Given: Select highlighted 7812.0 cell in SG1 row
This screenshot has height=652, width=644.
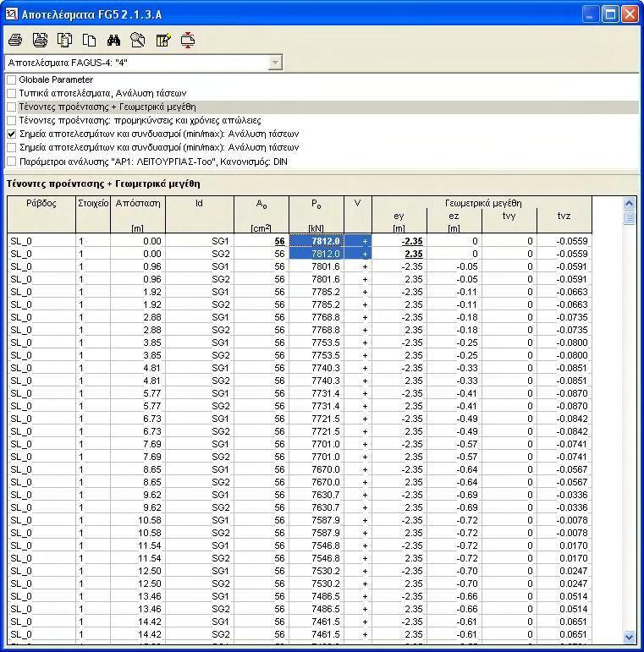Looking at the screenshot, I should point(316,241).
